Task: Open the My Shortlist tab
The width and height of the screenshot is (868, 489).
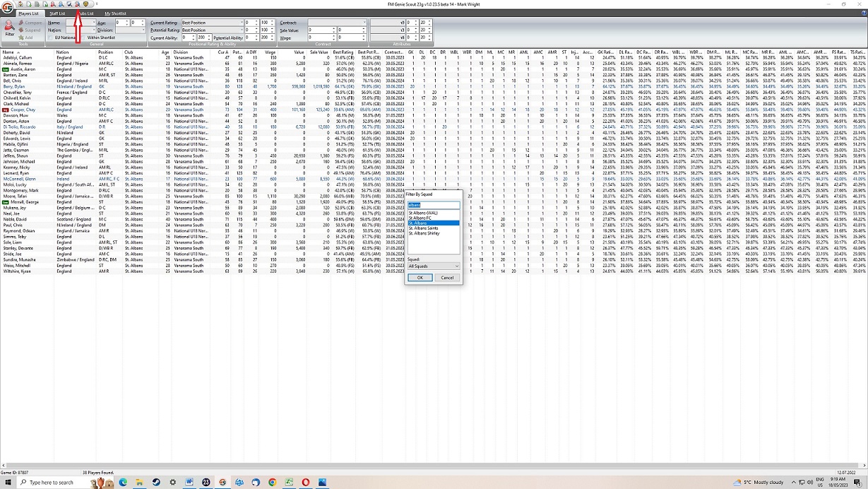Action: pyautogui.click(x=115, y=13)
